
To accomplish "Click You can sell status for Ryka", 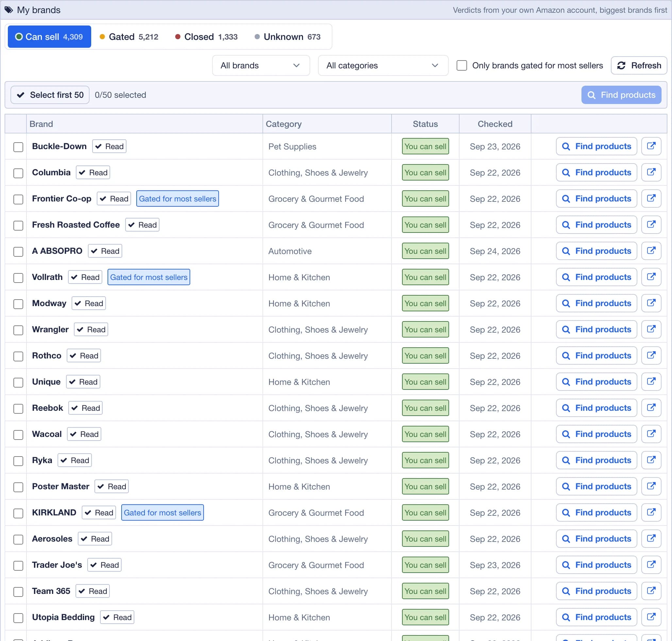I will click(425, 460).
